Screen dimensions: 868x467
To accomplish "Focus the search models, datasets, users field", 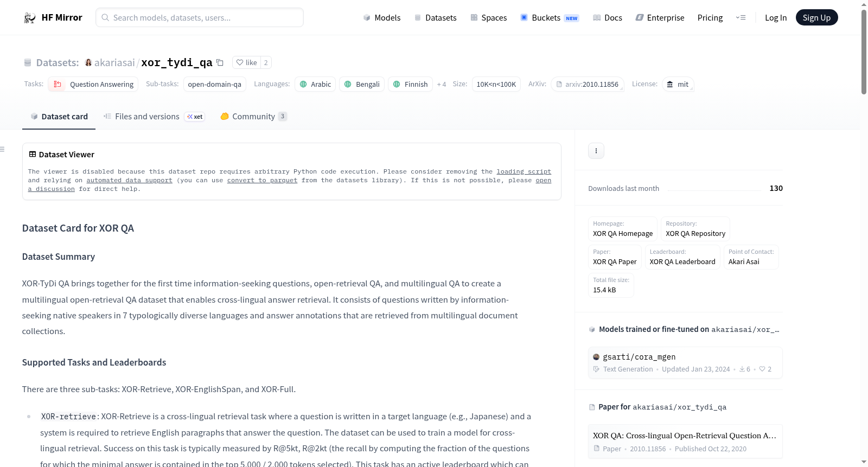I will click(x=200, y=17).
